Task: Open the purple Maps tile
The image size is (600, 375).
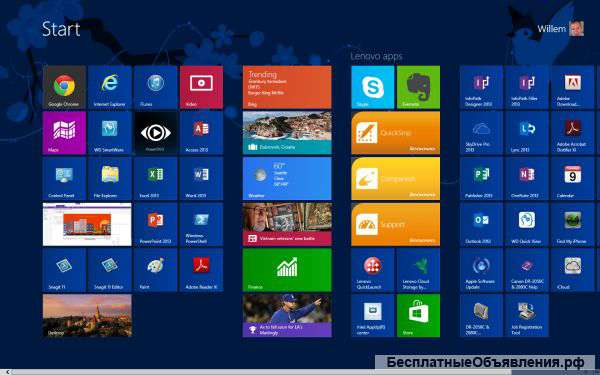Action: 64,133
